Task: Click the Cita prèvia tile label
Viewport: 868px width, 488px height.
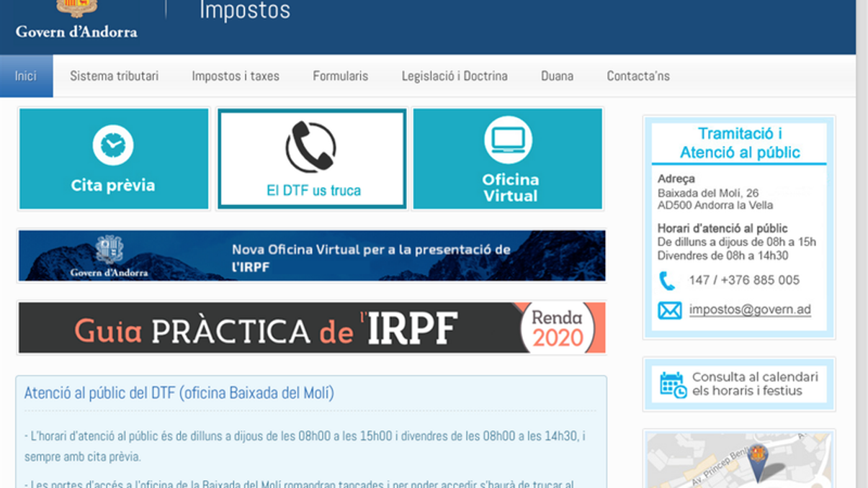Action: coord(113,186)
